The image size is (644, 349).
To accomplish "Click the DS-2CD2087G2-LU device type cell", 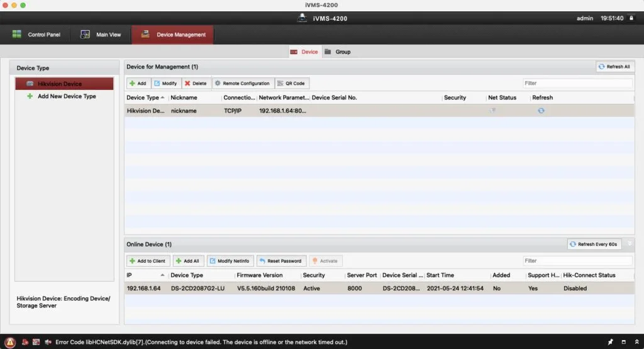I will pyautogui.click(x=197, y=288).
